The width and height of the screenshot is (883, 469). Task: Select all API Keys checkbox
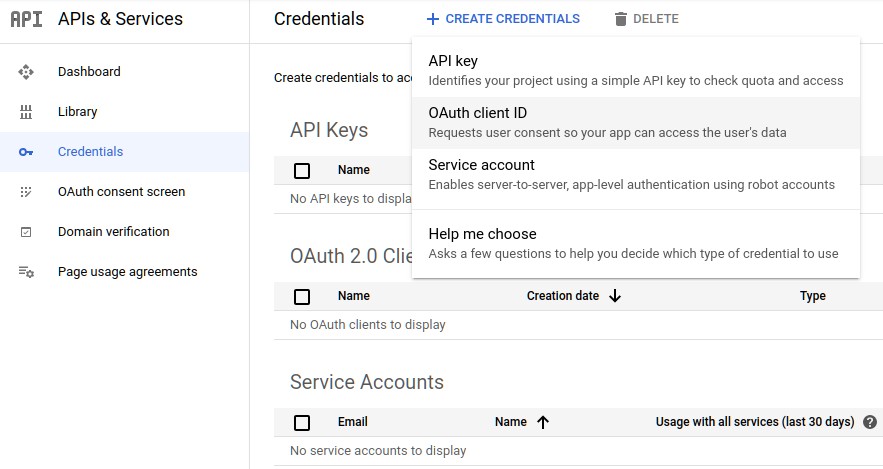(x=302, y=171)
